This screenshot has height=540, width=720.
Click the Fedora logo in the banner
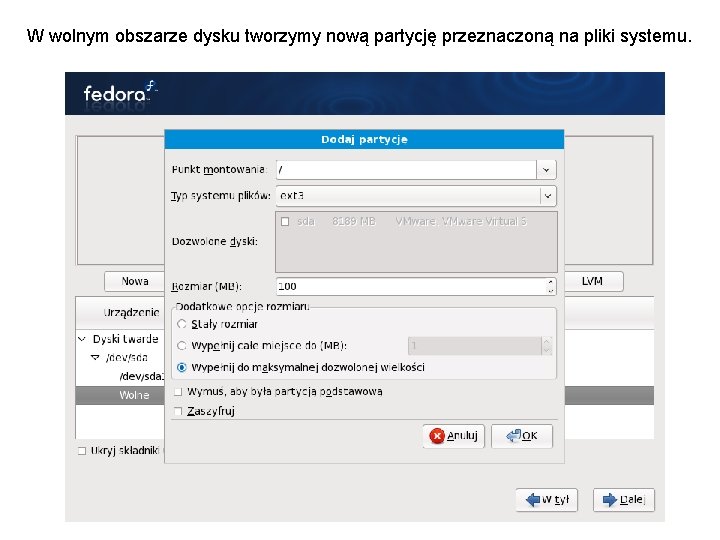click(121, 93)
